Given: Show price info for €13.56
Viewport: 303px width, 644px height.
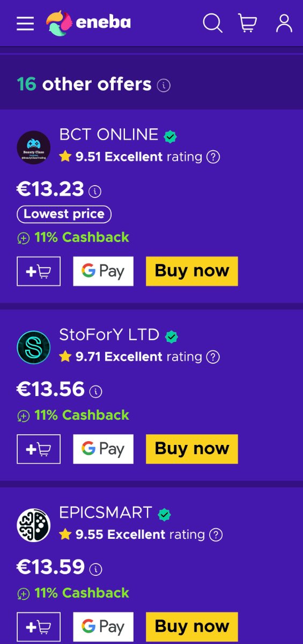Looking at the screenshot, I should (95, 391).
